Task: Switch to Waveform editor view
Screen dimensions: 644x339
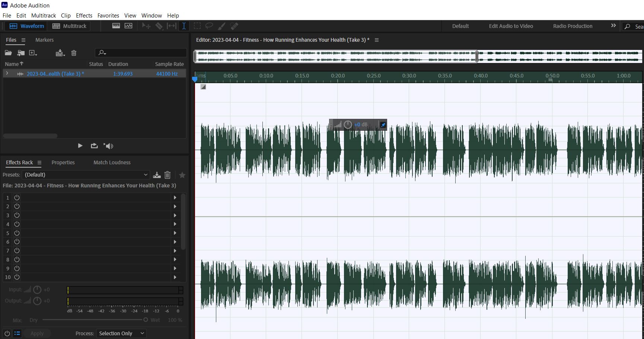Action: (x=27, y=26)
